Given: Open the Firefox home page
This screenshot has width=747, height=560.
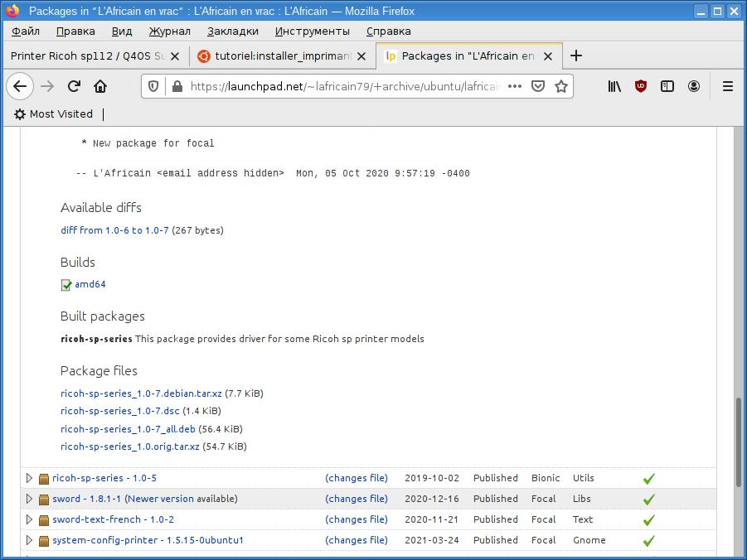Looking at the screenshot, I should 100,86.
